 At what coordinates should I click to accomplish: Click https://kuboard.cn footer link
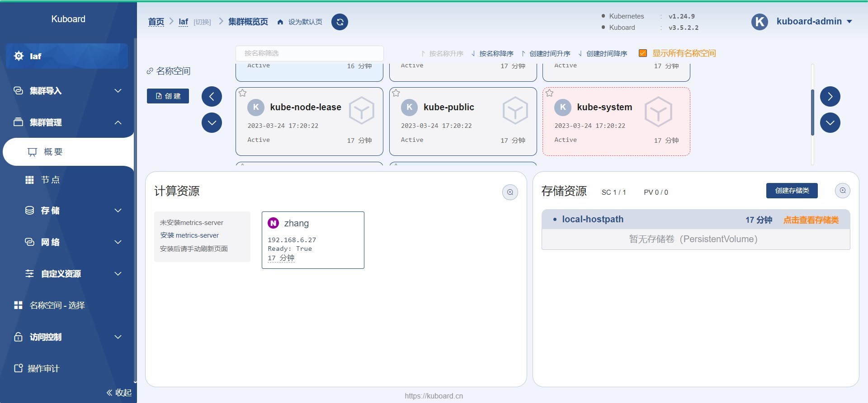(434, 396)
